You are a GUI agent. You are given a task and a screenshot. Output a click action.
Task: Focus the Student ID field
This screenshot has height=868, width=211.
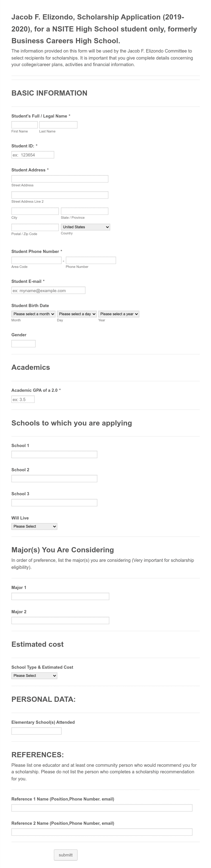33,155
